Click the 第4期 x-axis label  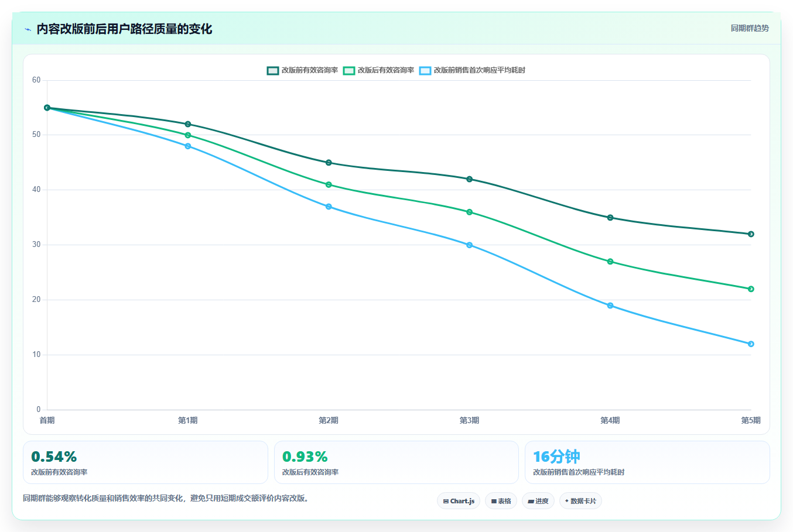click(610, 420)
